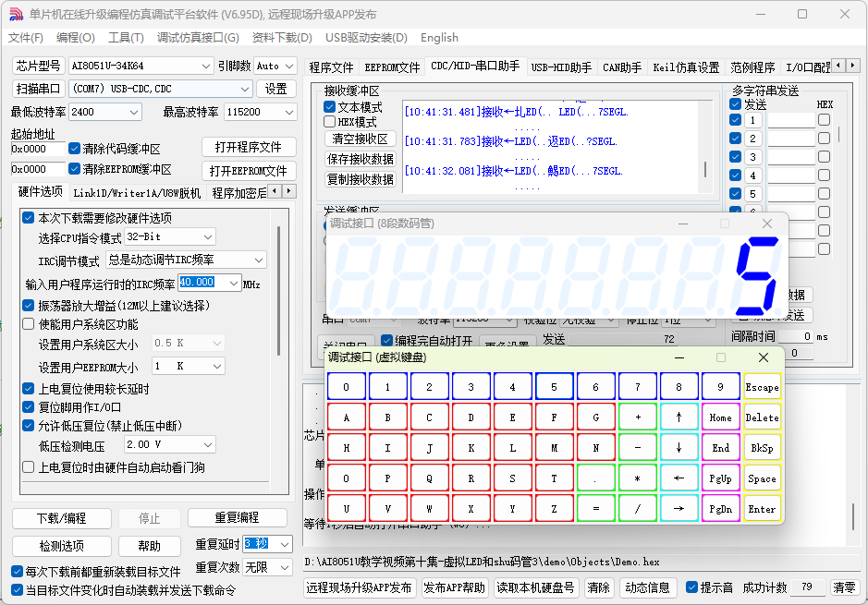Click the slash key on virtual keyboard
Viewport: 868px width, 605px height.
click(x=638, y=509)
